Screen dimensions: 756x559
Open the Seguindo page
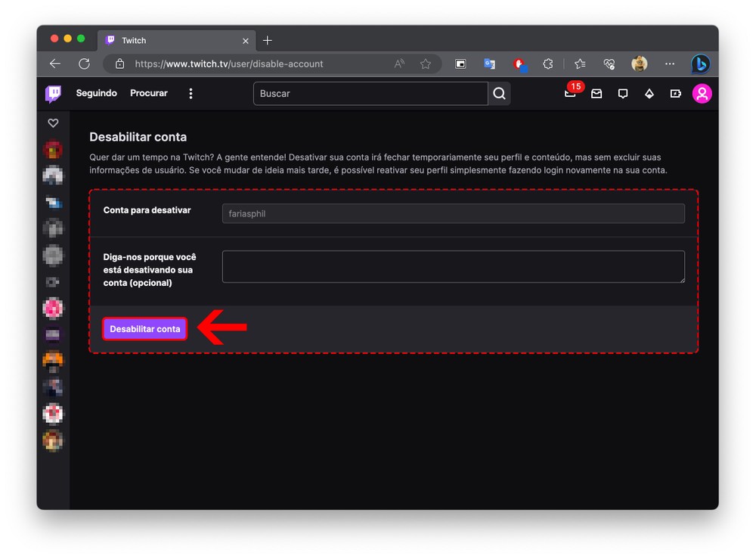pyautogui.click(x=97, y=93)
